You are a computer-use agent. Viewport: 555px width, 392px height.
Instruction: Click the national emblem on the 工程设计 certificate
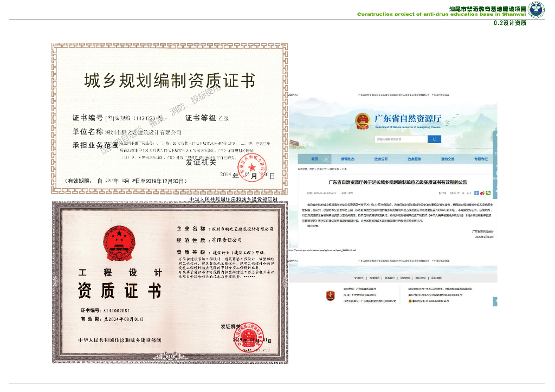coord(119,243)
